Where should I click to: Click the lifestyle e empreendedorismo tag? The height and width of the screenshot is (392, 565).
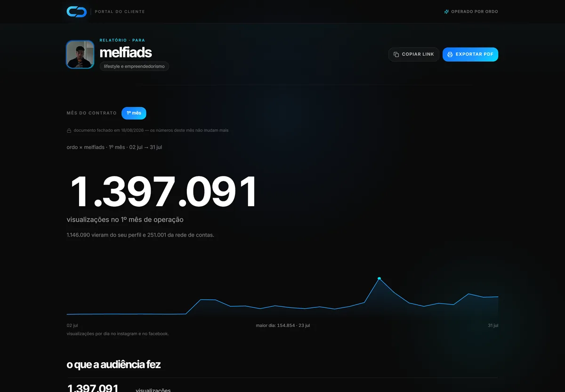[x=134, y=66]
